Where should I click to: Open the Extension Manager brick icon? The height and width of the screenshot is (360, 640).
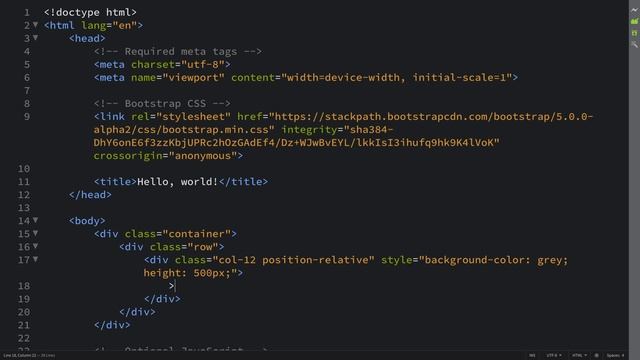coord(634,21)
